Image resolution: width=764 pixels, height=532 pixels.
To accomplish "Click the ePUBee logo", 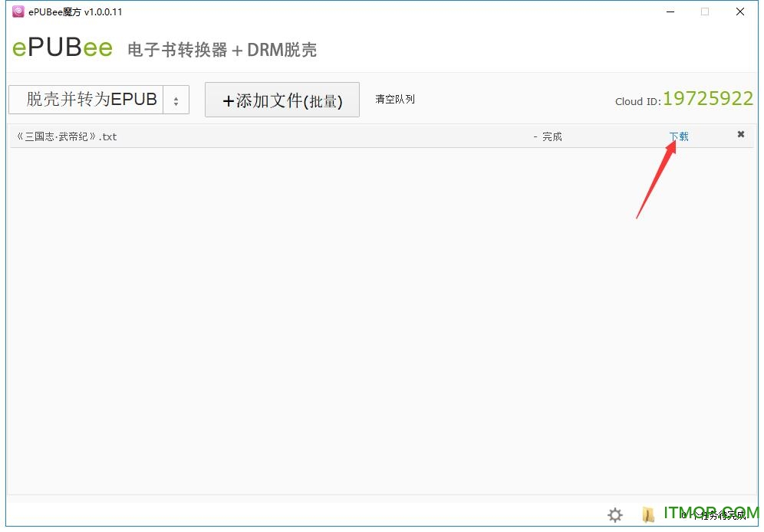I will pos(62,48).
